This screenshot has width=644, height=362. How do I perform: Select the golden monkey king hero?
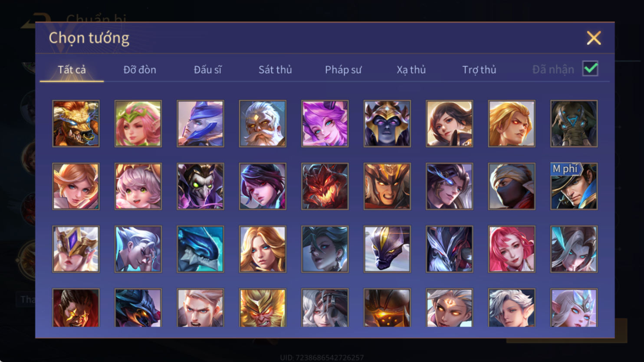[x=263, y=307]
